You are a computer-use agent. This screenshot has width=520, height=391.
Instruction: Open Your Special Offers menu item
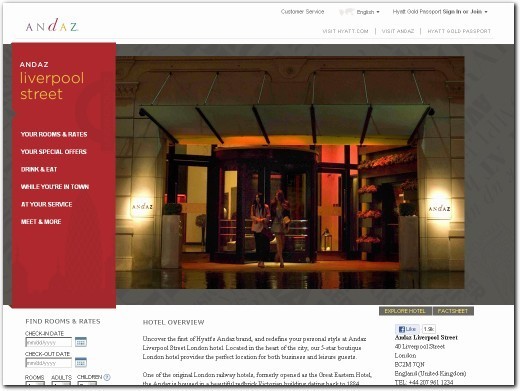tap(54, 152)
